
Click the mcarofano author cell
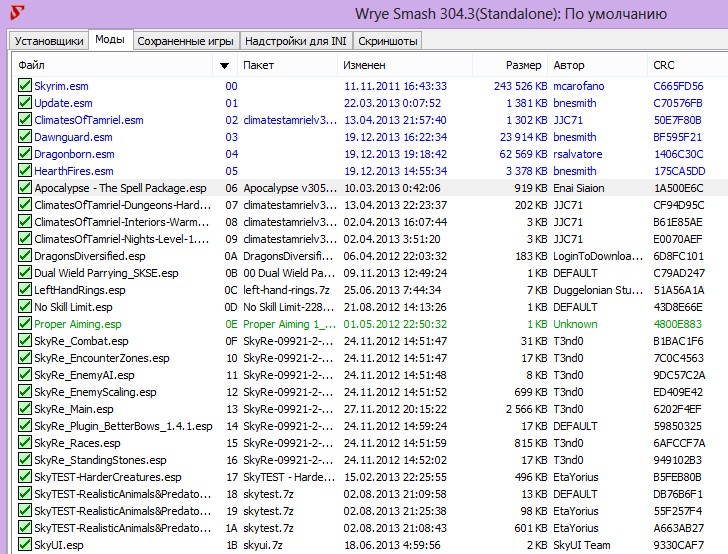click(x=578, y=86)
